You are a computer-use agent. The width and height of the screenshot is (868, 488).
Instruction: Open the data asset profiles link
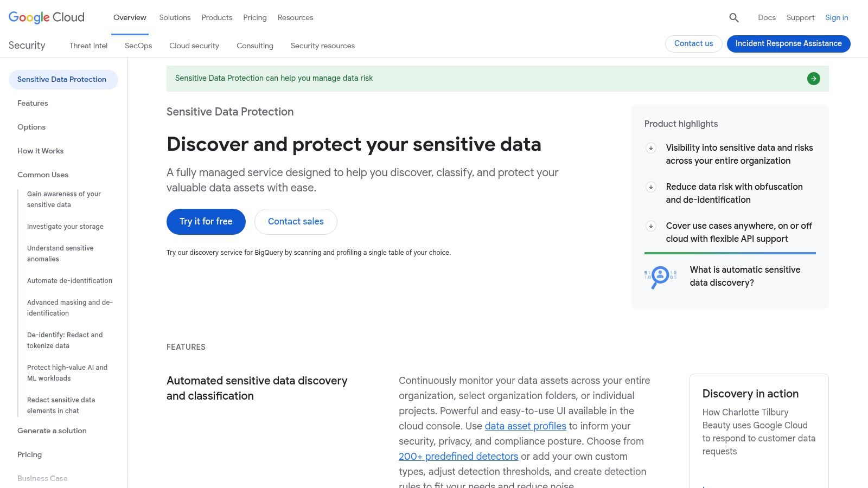click(525, 426)
